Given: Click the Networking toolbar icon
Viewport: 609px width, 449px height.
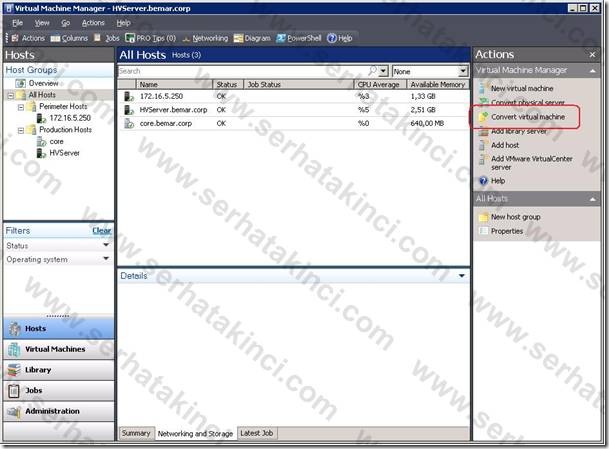Looking at the screenshot, I should click(x=186, y=38).
